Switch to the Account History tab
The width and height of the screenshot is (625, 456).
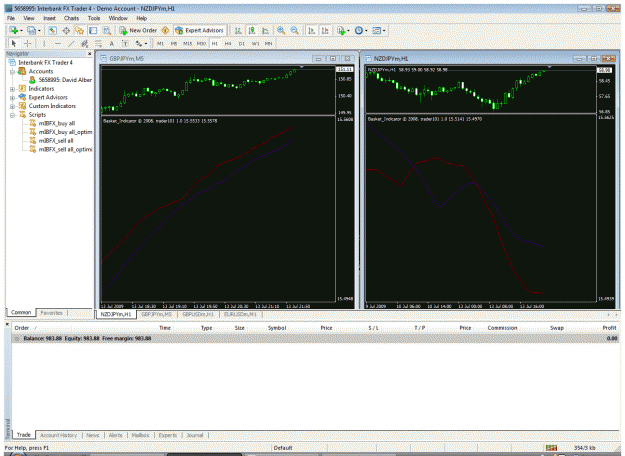point(59,435)
